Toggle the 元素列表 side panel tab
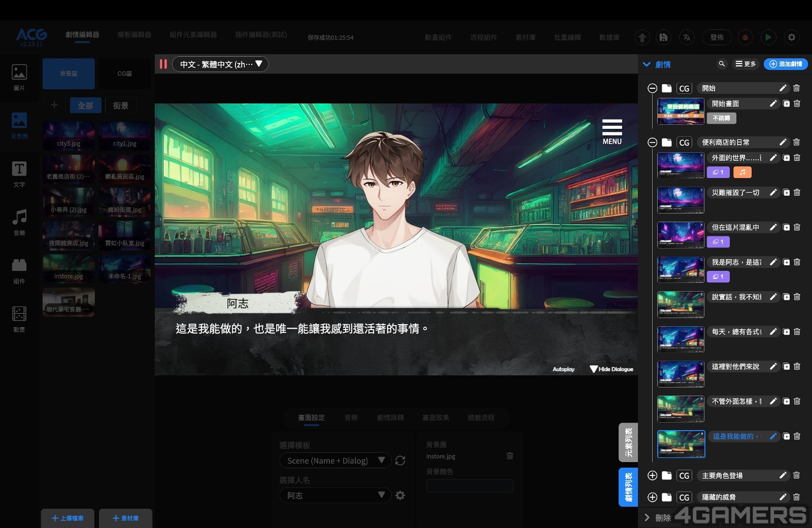 pos(628,442)
